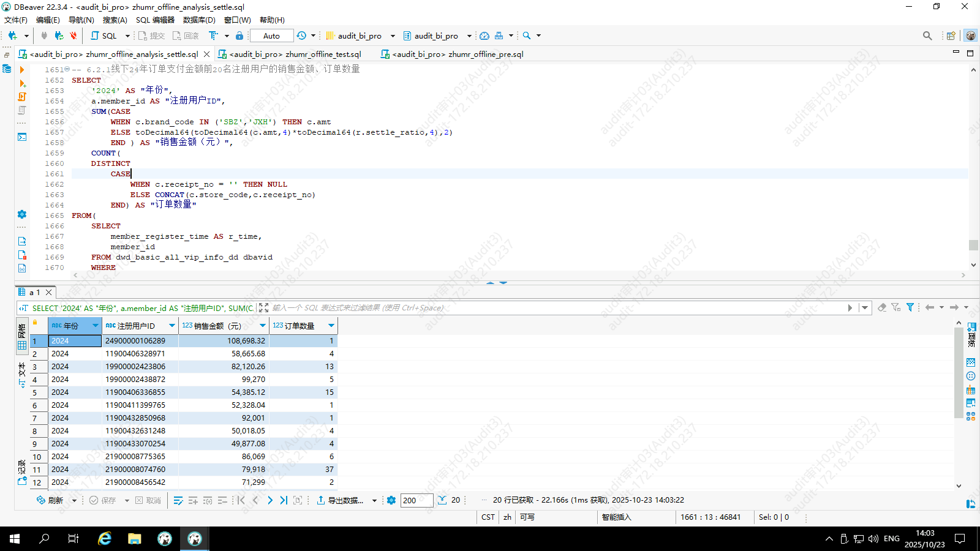Click the red disconnect icon in toolbar
Viewport: 980px width, 551px height.
73,36
